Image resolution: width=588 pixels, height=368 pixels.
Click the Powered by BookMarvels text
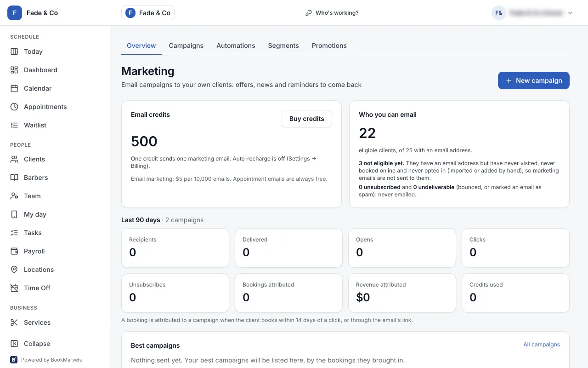[x=51, y=360]
